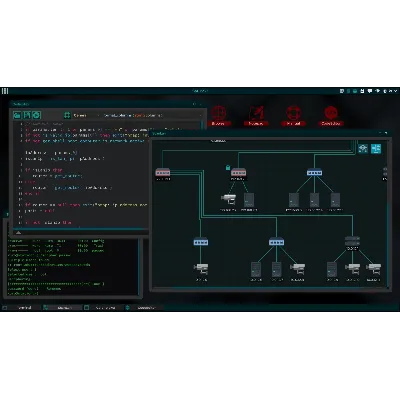This screenshot has width=400, height=400.
Task: Click the small up-arrow at the editor's bottom-left corner
Action: (x=18, y=233)
